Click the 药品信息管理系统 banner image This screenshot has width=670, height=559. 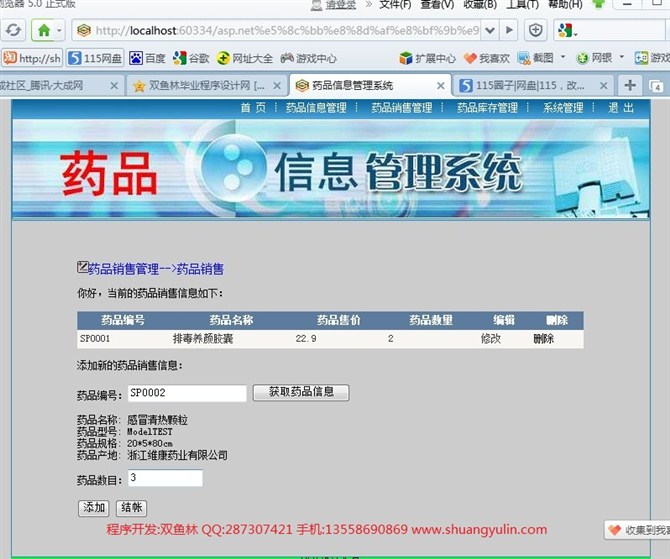point(331,169)
